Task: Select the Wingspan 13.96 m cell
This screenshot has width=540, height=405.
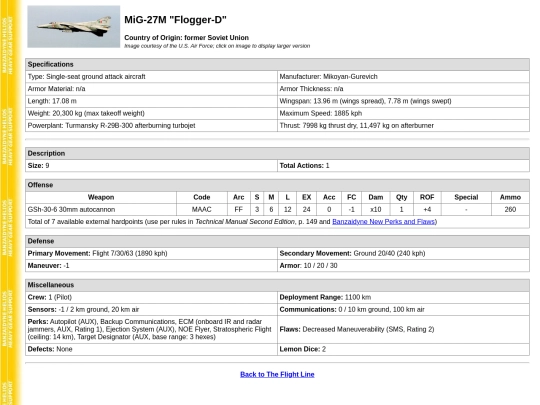Action: [403, 101]
